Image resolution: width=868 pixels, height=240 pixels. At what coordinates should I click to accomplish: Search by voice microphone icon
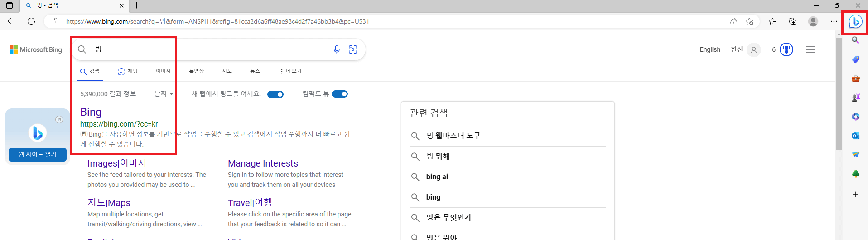click(x=337, y=49)
